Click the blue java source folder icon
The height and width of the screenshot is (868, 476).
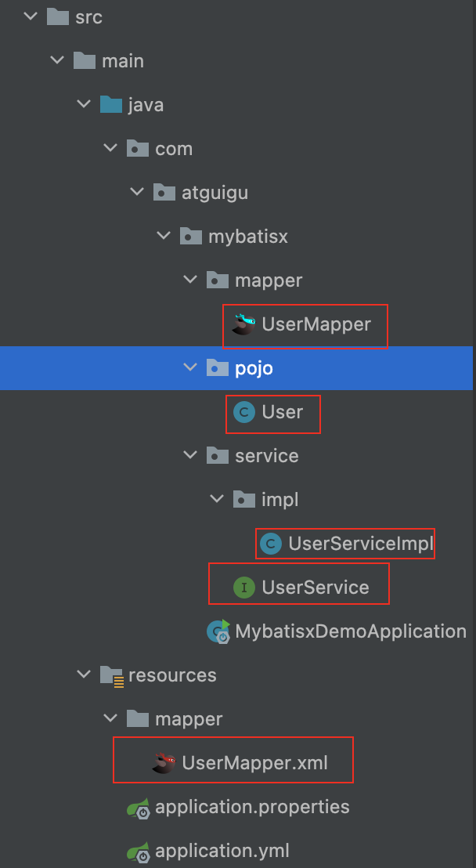pos(110,105)
